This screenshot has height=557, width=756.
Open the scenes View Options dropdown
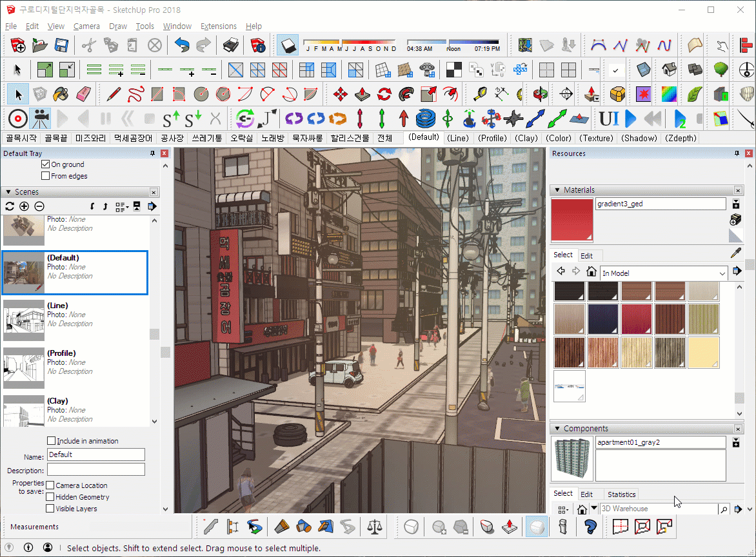tap(122, 207)
